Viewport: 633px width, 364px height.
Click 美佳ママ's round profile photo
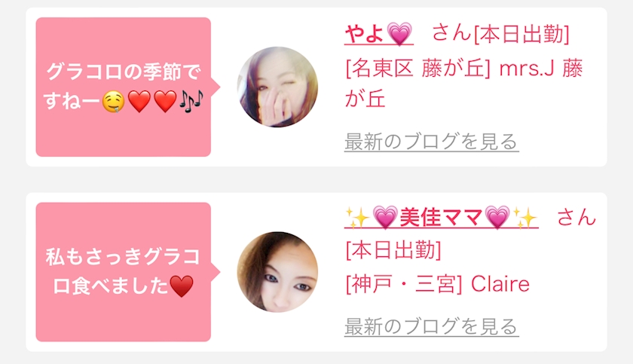click(x=277, y=272)
